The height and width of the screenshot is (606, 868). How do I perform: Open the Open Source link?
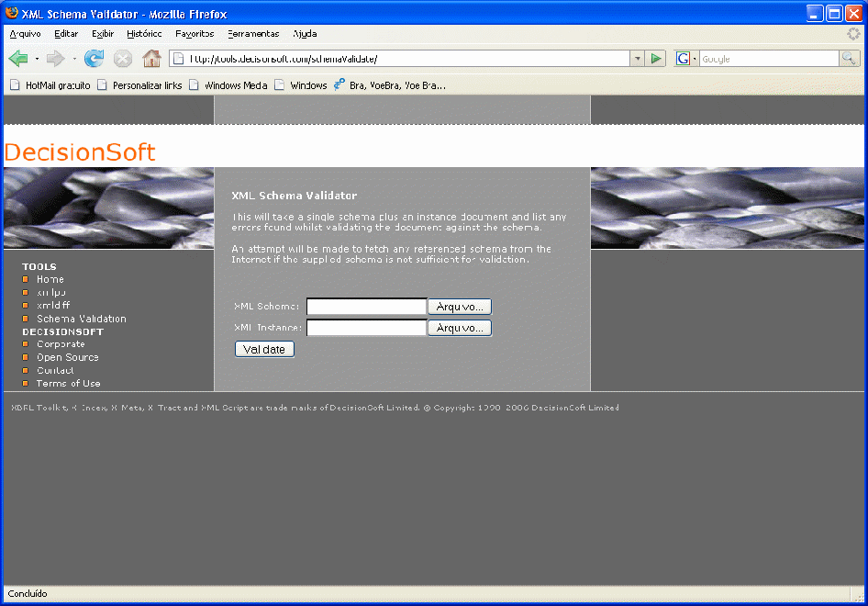coord(68,357)
